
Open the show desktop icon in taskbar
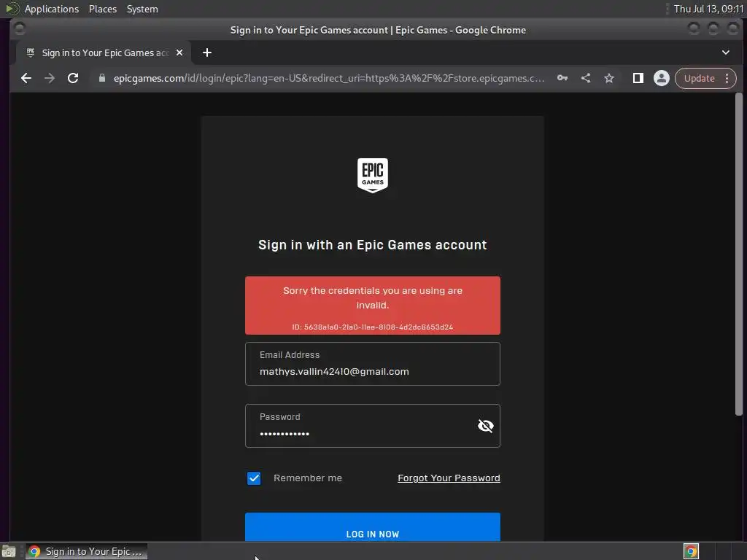(9, 551)
